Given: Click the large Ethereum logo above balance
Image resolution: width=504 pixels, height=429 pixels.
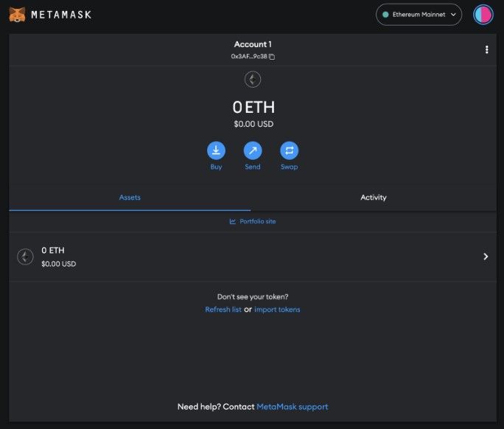Looking at the screenshot, I should click(x=253, y=80).
